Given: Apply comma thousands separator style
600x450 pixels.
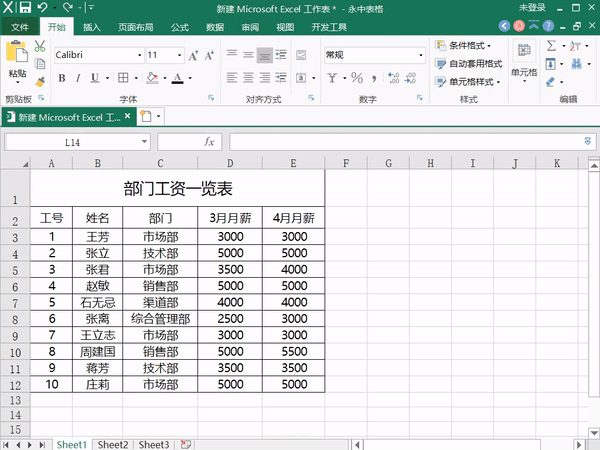Looking at the screenshot, I should pyautogui.click(x=374, y=79).
